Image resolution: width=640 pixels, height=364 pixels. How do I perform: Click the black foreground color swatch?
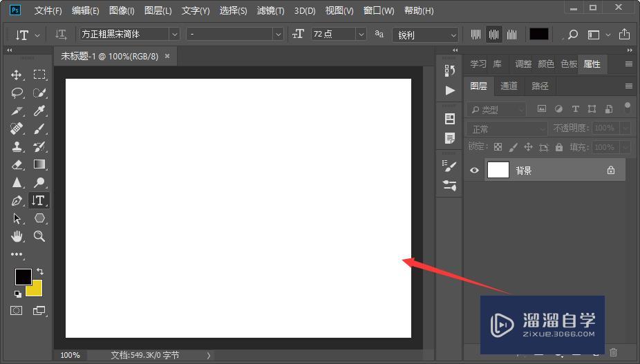[x=23, y=277]
